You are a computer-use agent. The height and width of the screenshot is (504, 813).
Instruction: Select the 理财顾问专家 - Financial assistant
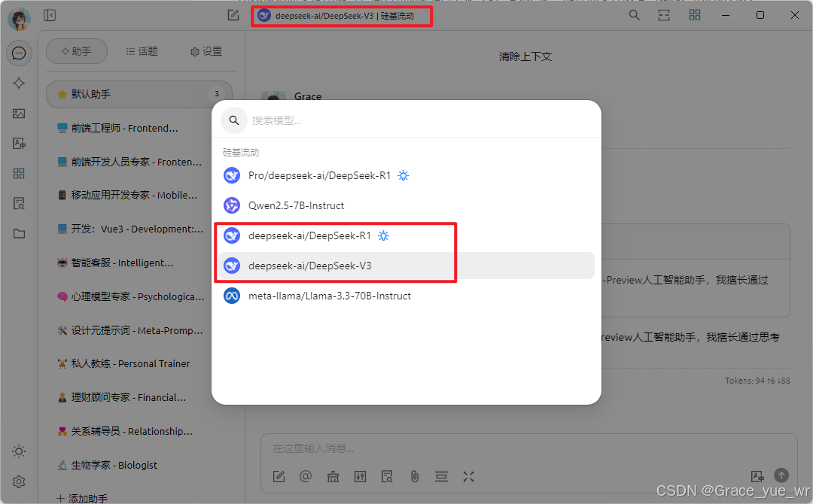coord(139,398)
